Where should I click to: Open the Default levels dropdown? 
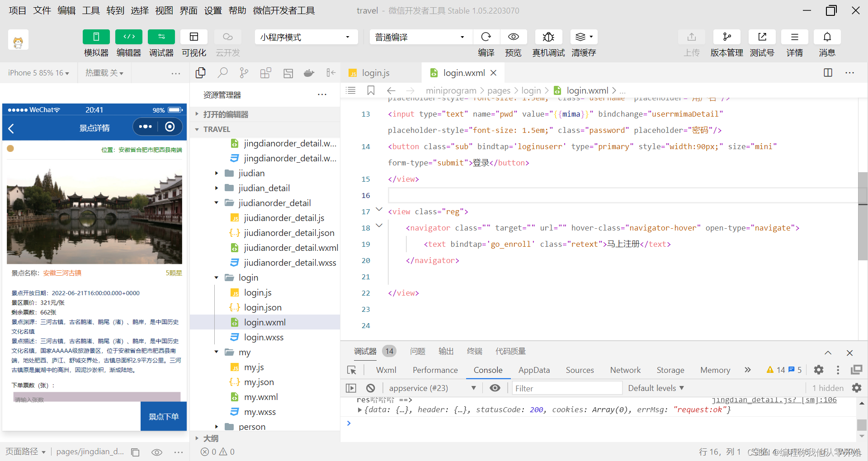[x=656, y=388]
